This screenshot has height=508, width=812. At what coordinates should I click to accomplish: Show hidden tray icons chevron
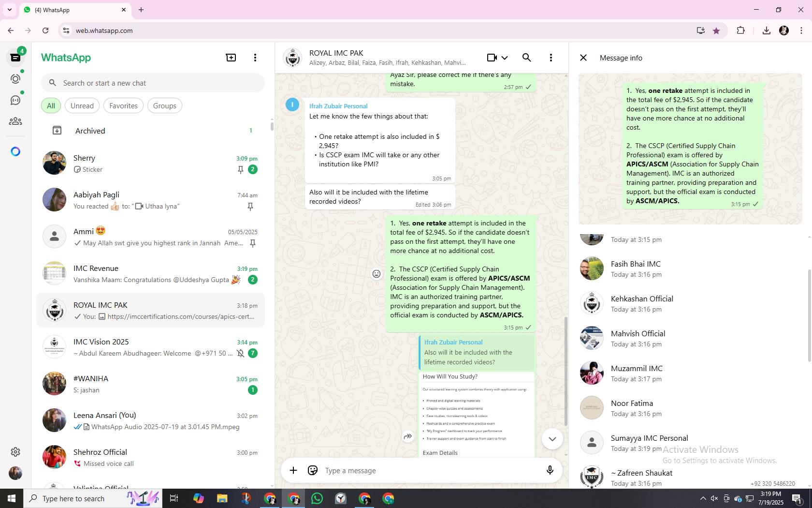pyautogui.click(x=703, y=498)
